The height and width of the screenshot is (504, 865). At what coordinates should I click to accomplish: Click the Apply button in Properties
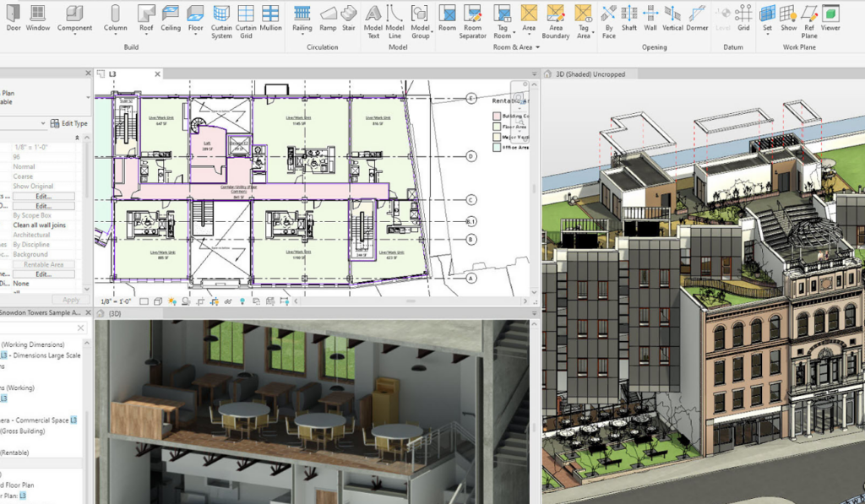click(x=71, y=300)
